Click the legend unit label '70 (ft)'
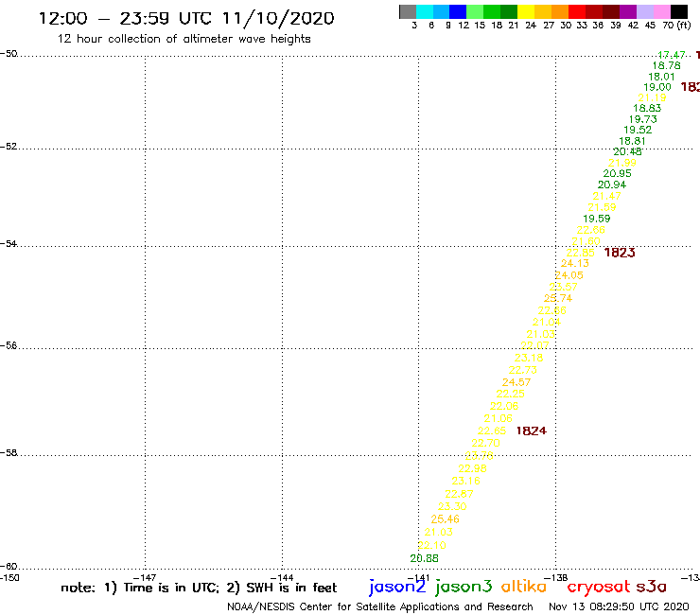This screenshot has width=700, height=615. point(676,25)
